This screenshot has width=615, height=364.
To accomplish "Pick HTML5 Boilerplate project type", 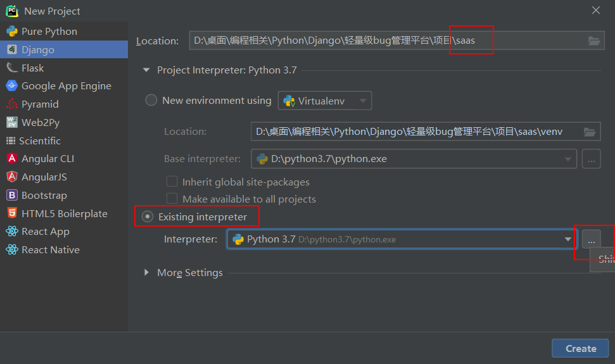I will [x=64, y=213].
